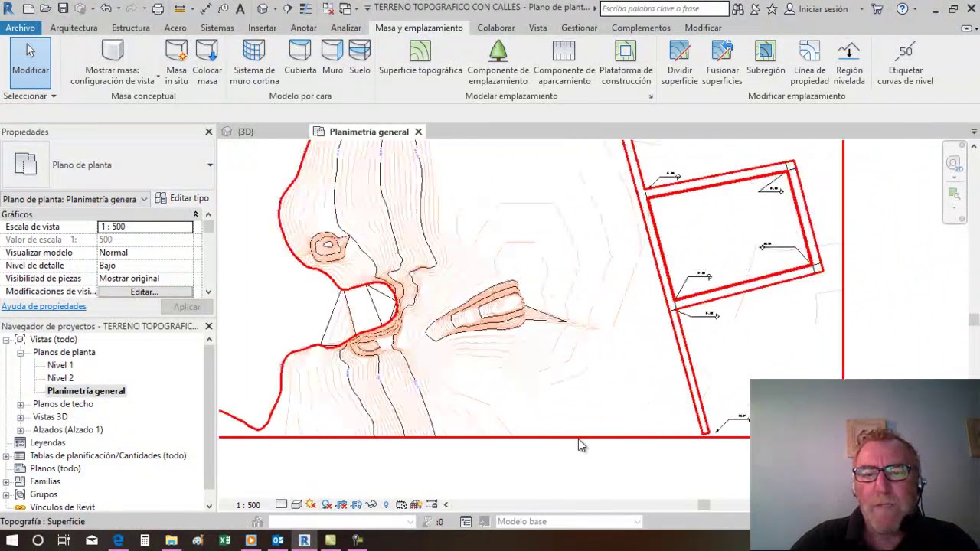Screen dimensions: 980x551
Task: Click Componente de aparcamiento icon
Action: tap(563, 51)
